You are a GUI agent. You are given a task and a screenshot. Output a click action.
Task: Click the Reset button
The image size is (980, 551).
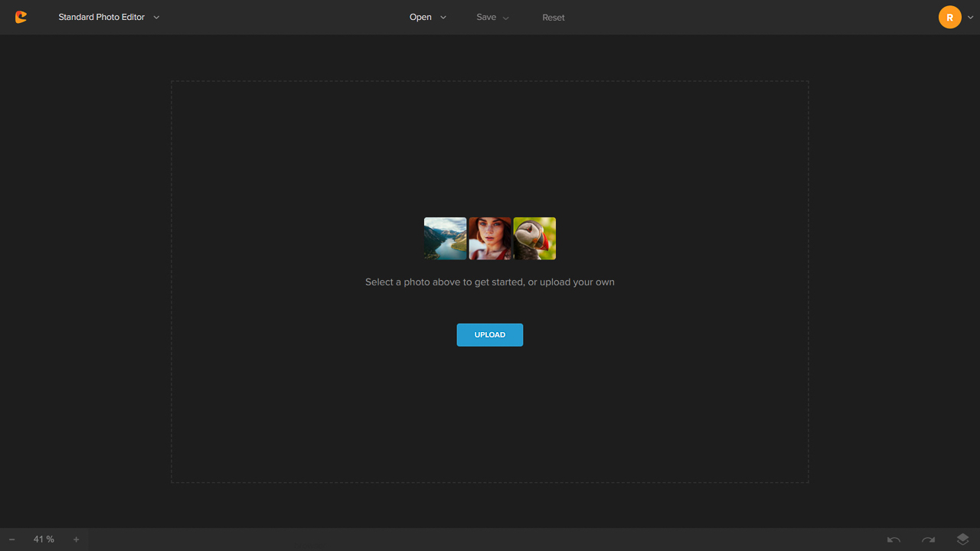(x=553, y=18)
